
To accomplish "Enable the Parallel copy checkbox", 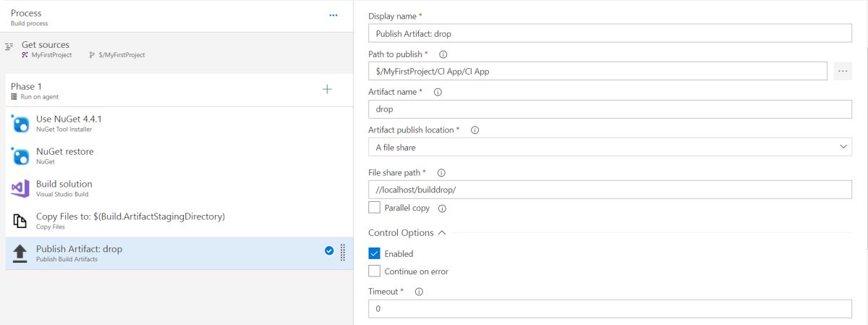I will tap(374, 208).
